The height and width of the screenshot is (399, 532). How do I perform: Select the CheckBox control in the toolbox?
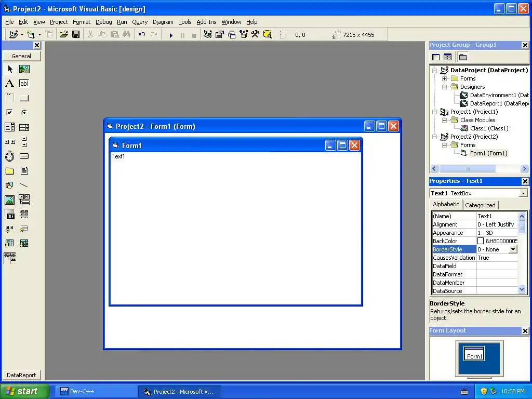(x=9, y=112)
